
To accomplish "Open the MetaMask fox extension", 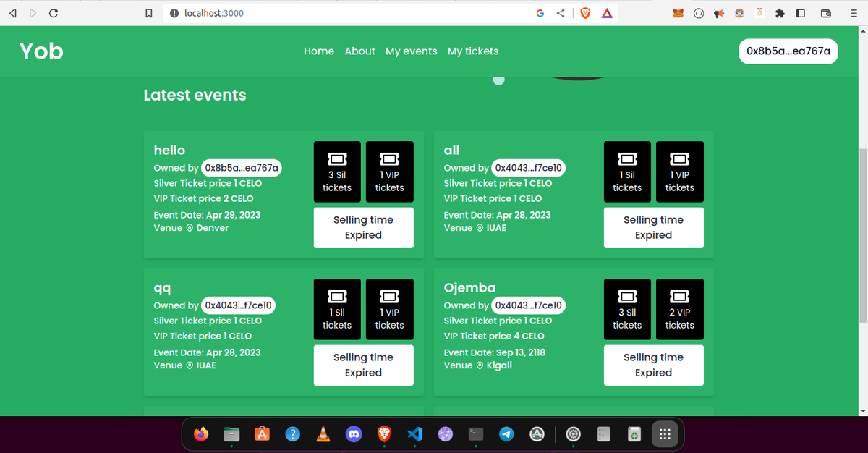I will (678, 13).
